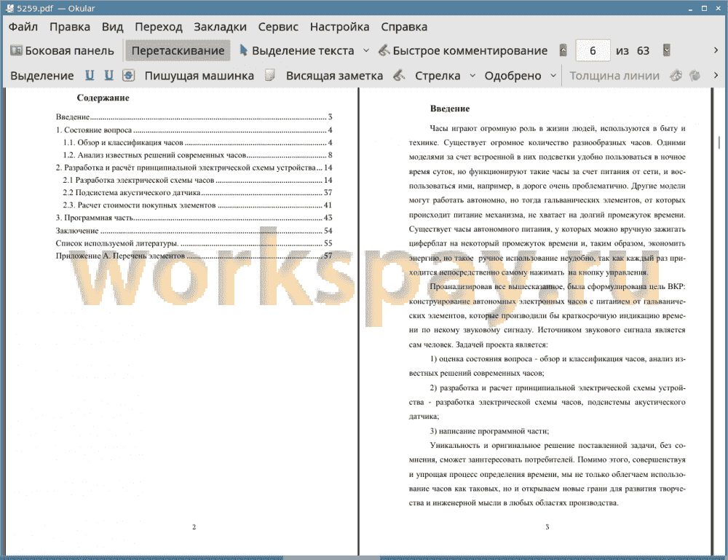Select the freehand line icon before Стрелка

point(399,75)
